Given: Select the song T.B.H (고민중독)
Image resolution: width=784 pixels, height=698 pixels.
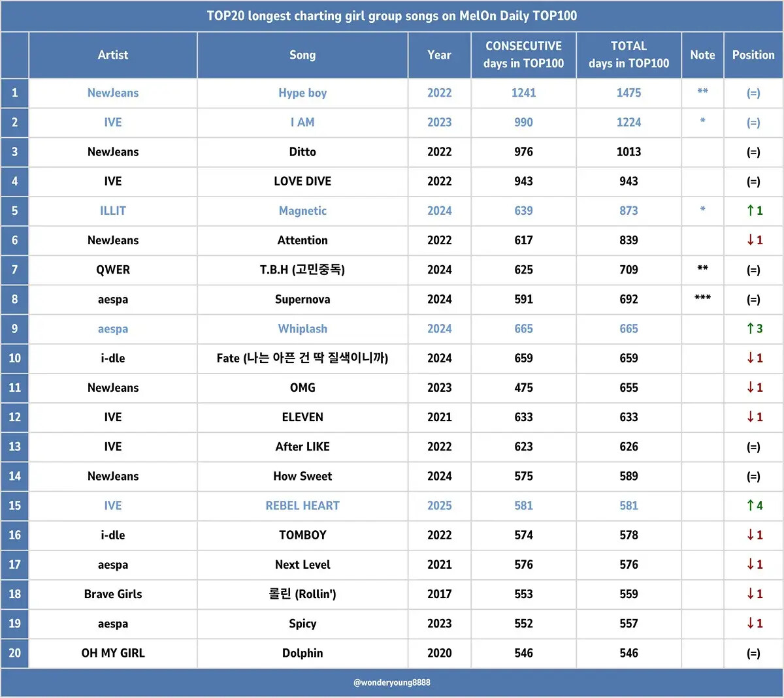Looking at the screenshot, I should coord(302,270).
